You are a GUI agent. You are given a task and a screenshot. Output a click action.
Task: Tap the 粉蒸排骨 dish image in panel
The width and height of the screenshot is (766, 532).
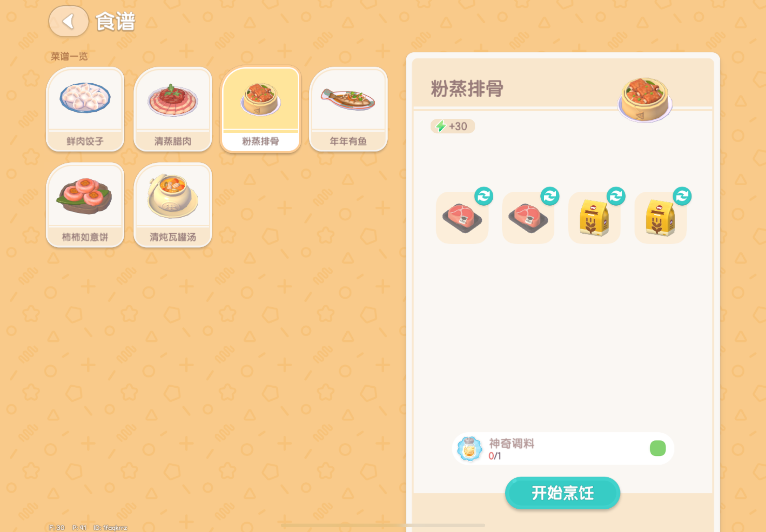[645, 100]
